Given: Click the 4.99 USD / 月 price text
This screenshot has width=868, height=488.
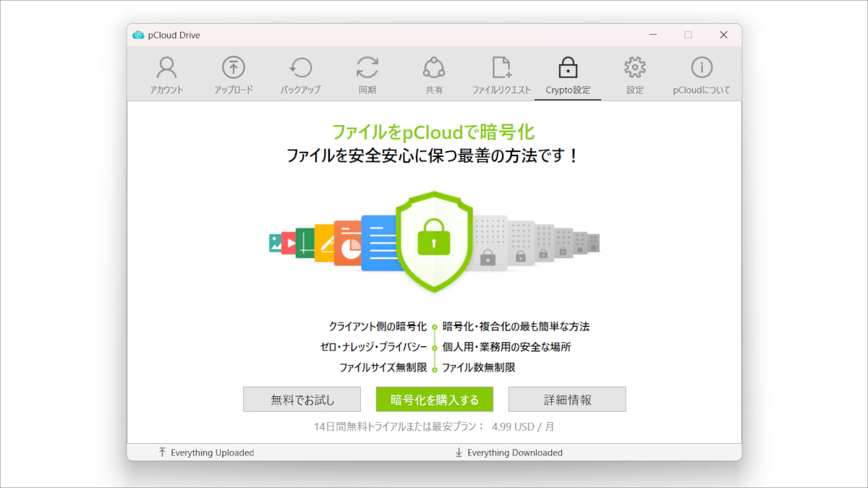Looking at the screenshot, I should pos(523,427).
